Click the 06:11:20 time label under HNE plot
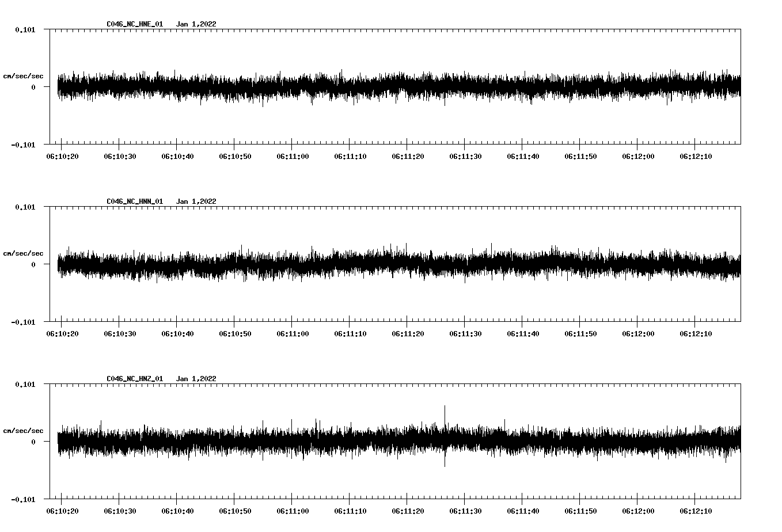Image resolution: width=782 pixels, height=532 pixels. 408,157
